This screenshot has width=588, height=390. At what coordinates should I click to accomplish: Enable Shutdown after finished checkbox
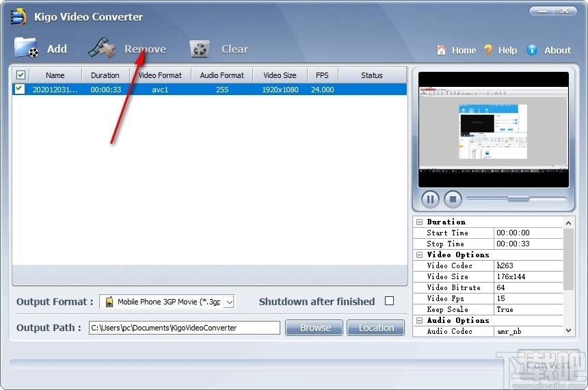pos(389,301)
